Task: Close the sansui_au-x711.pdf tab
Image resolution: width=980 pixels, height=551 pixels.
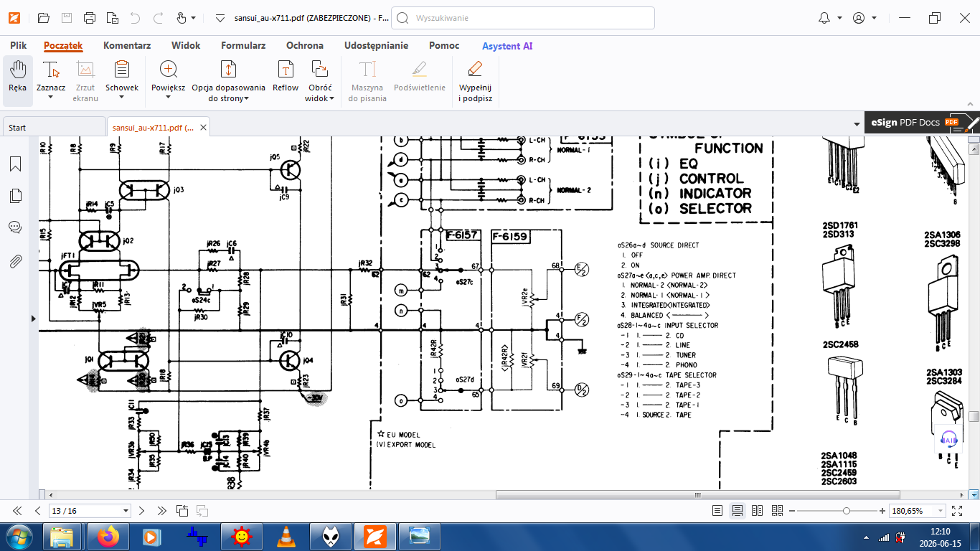Action: click(203, 127)
